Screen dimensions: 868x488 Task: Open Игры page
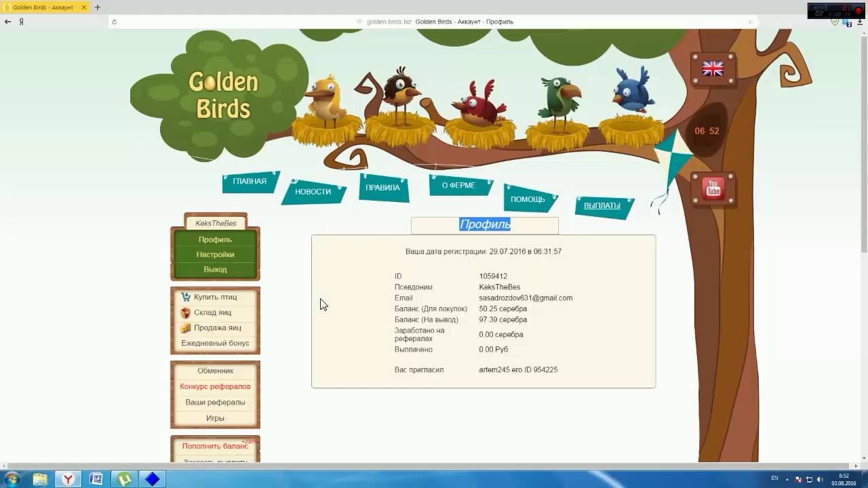(x=215, y=419)
